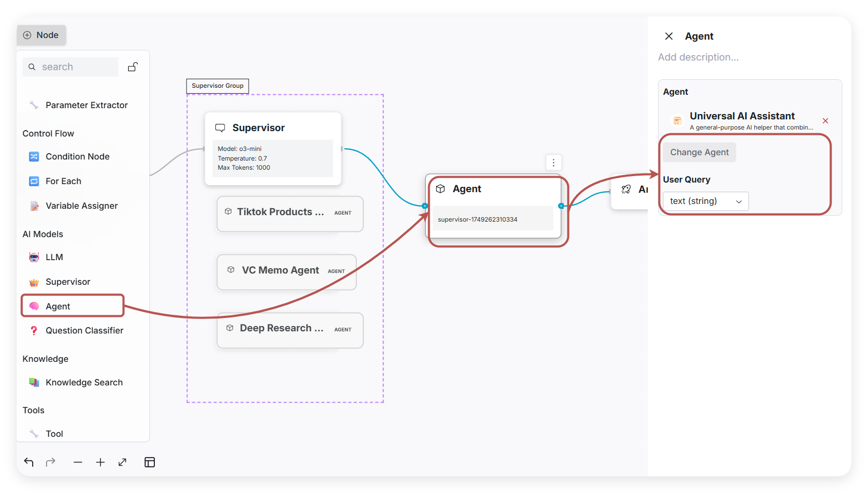Click the redo arrow icon

[51, 462]
